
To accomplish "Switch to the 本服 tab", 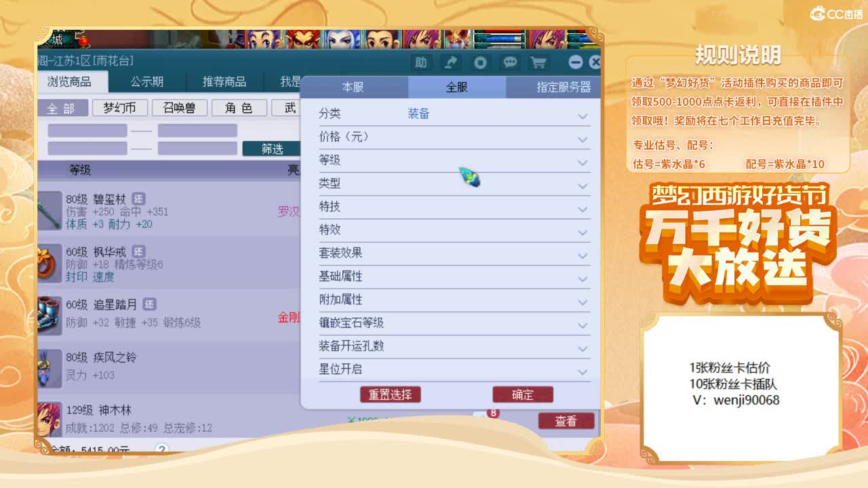I will (353, 87).
